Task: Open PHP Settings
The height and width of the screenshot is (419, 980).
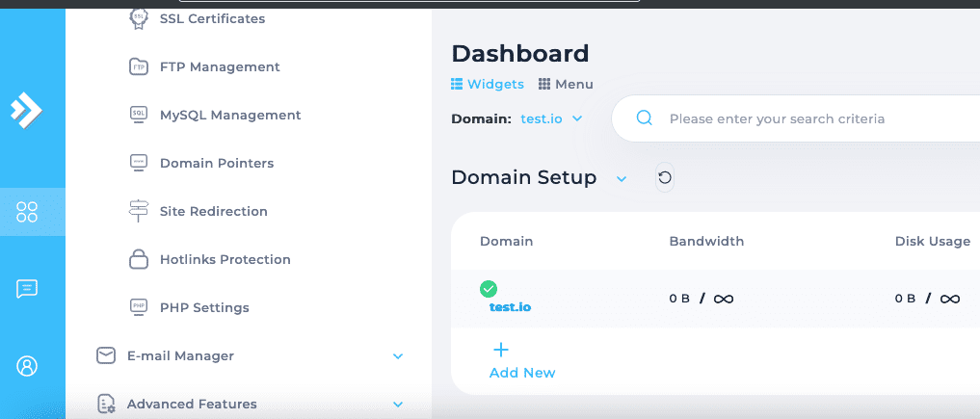Action: (204, 307)
